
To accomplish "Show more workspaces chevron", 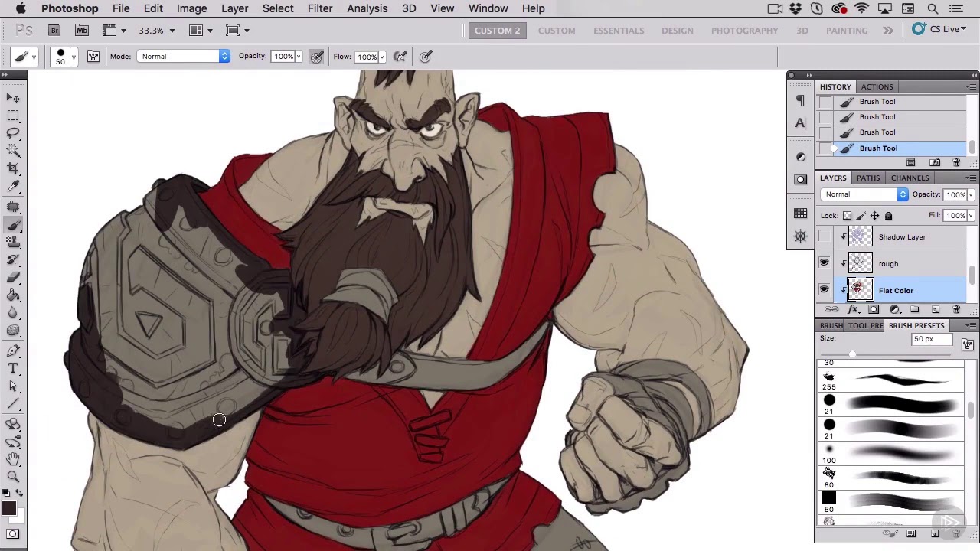I will tap(888, 31).
